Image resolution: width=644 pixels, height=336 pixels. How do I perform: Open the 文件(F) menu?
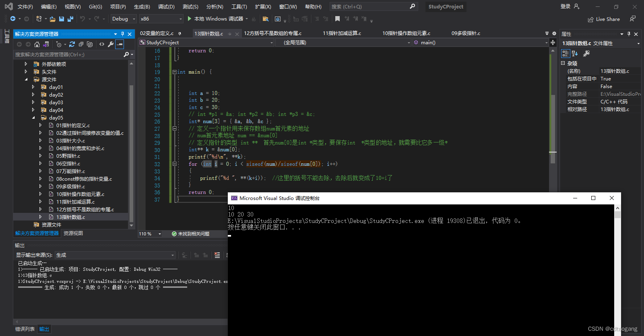tap(25, 6)
